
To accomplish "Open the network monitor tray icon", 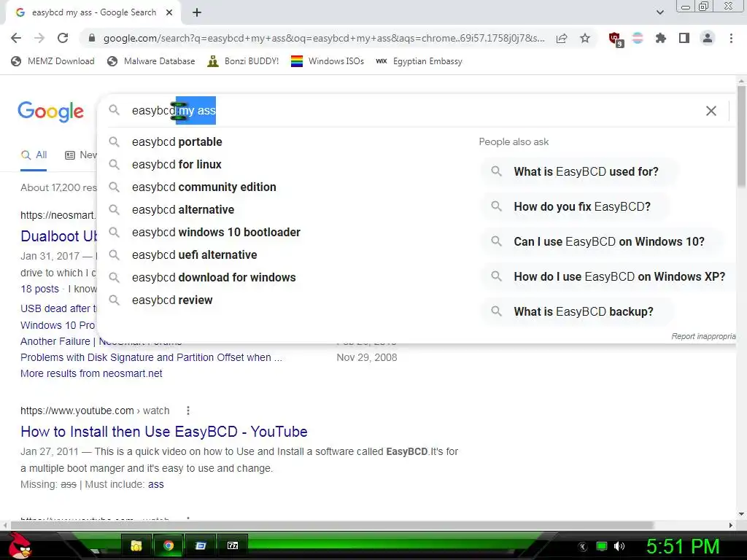I will [602, 546].
